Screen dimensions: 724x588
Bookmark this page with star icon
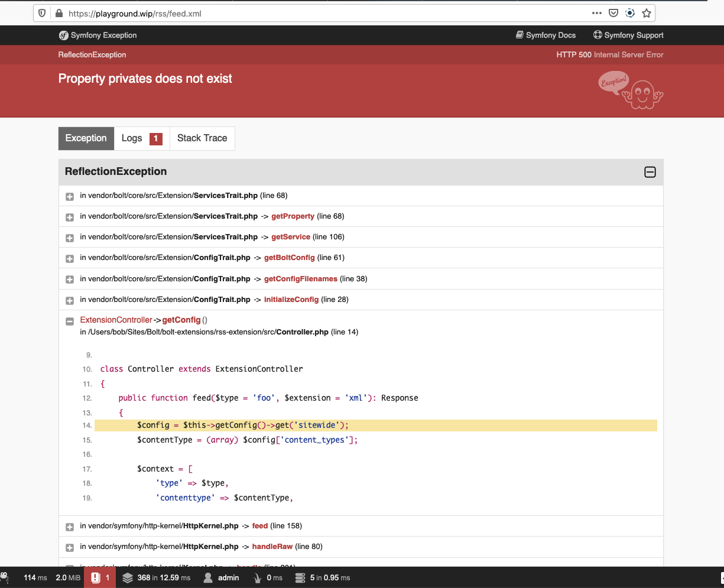click(x=646, y=13)
